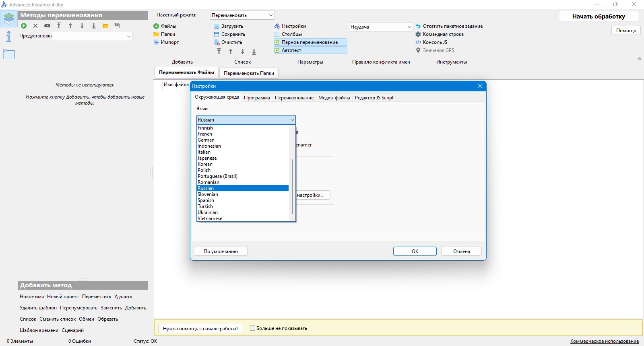Viewport: 644px width, 346px height.
Task: Open the Предустановки dropdown
Action: (92, 36)
